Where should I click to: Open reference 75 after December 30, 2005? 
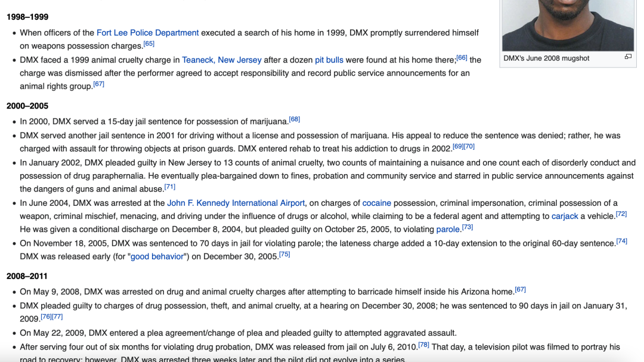284,254
